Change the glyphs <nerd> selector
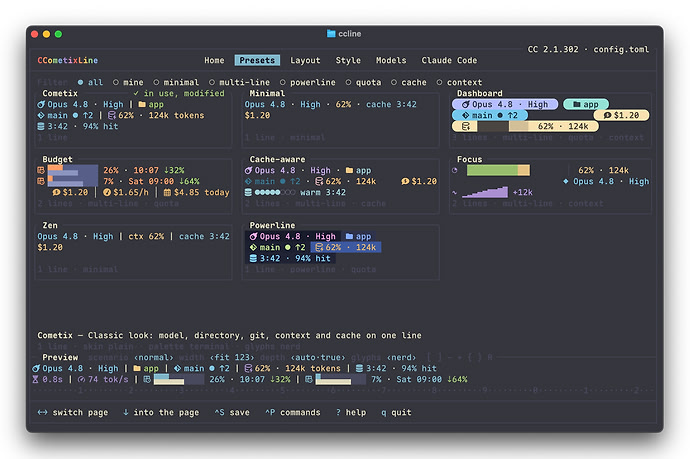 401,357
